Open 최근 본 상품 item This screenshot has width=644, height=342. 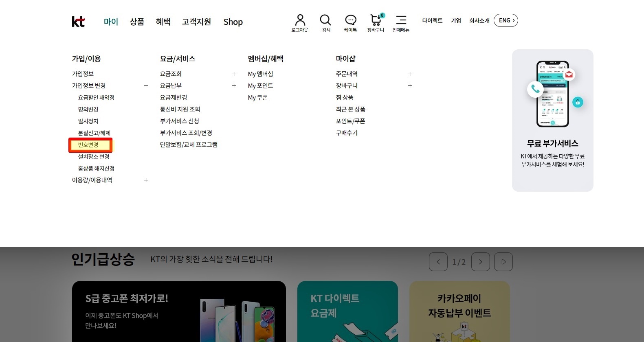tap(351, 109)
